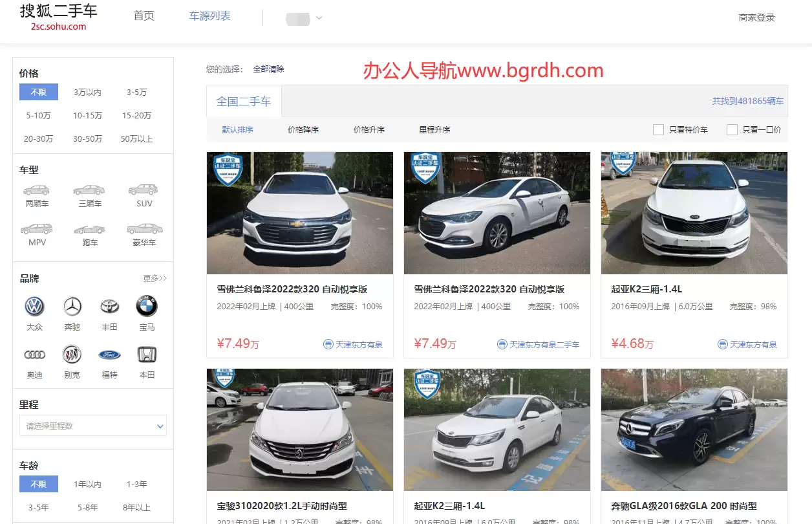Filter cars using the SUV body icon
812x524 pixels.
[x=142, y=188]
